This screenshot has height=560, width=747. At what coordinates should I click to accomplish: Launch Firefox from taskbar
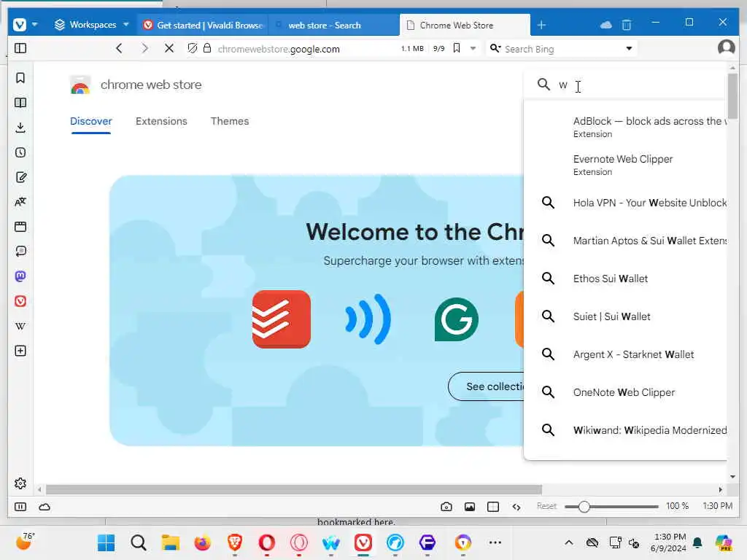203,542
